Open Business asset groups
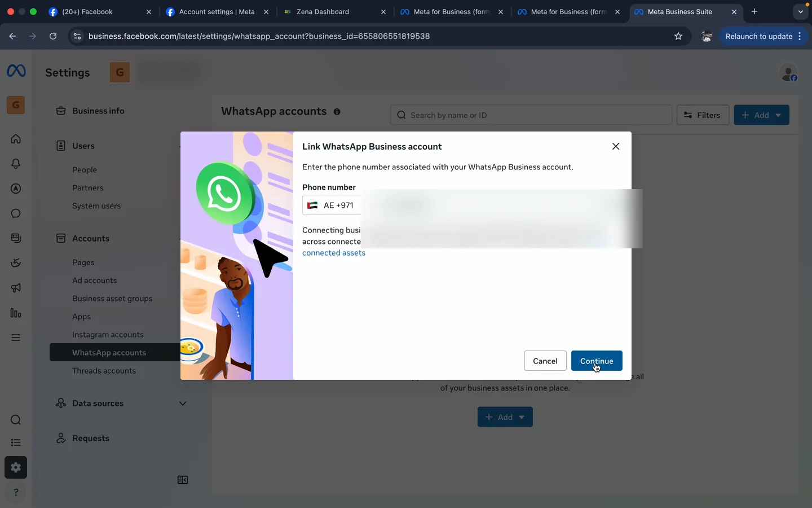Viewport: 812px width, 508px height. click(112, 299)
